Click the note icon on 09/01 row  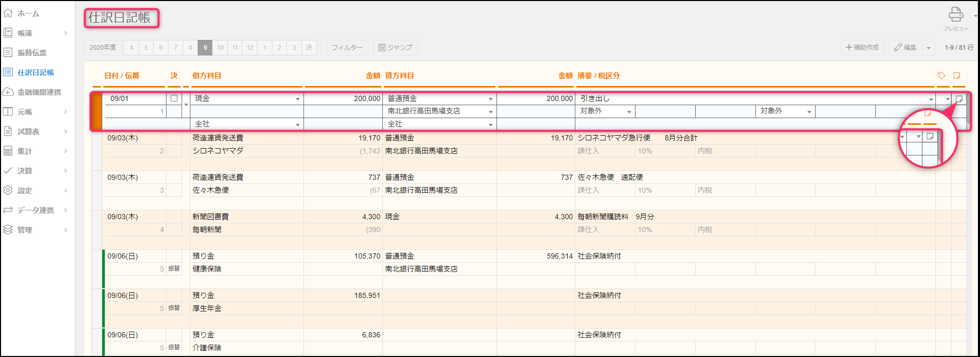coord(959,98)
